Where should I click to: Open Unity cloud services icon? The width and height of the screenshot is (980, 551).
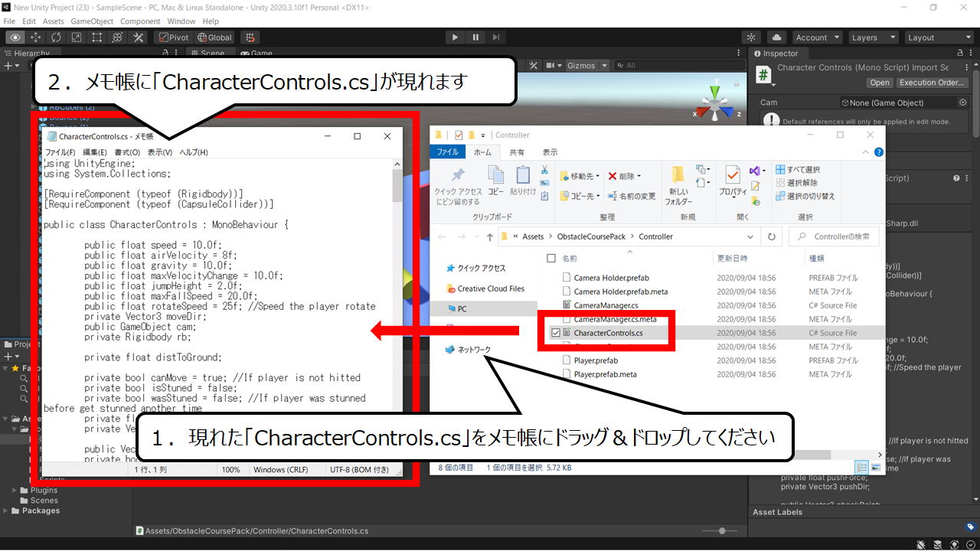click(776, 37)
